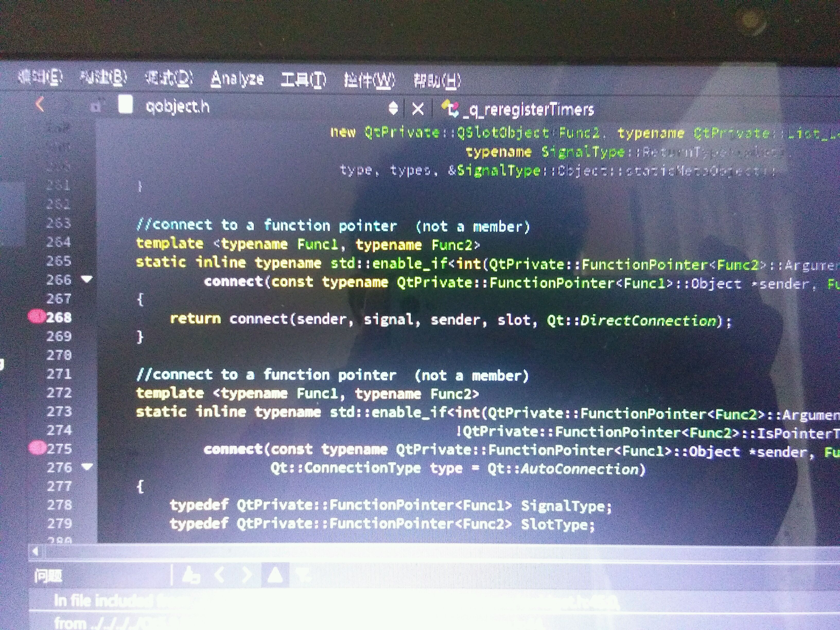840x630 pixels.
Task: Click "new QtPrivate::QSlotObject" at the top
Action: coord(440,132)
